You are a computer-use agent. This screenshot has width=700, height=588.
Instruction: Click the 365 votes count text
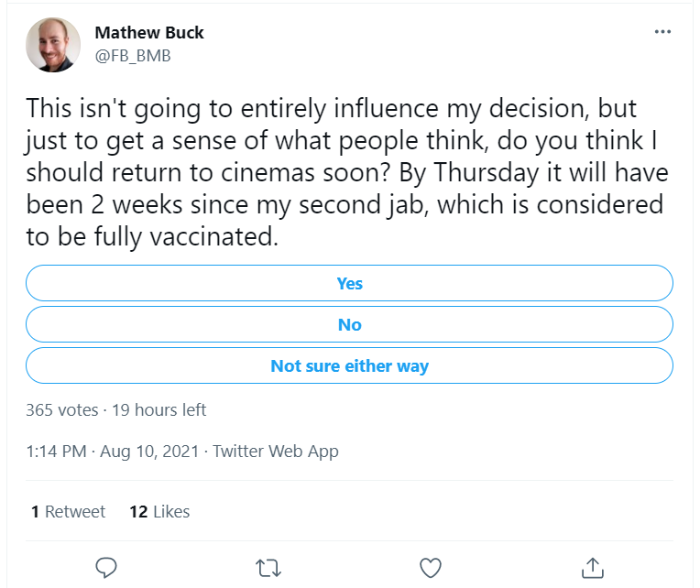coord(62,410)
